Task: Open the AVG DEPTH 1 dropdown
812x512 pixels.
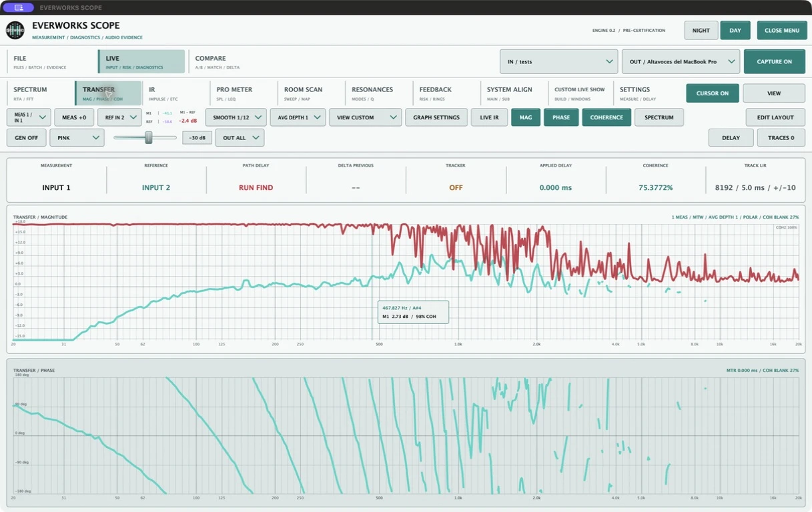Action: (298, 117)
